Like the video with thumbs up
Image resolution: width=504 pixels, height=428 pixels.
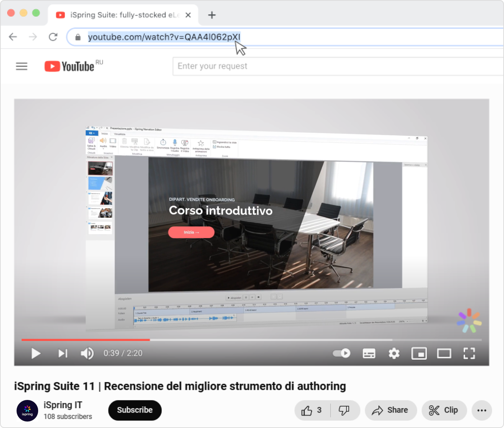pyautogui.click(x=312, y=410)
